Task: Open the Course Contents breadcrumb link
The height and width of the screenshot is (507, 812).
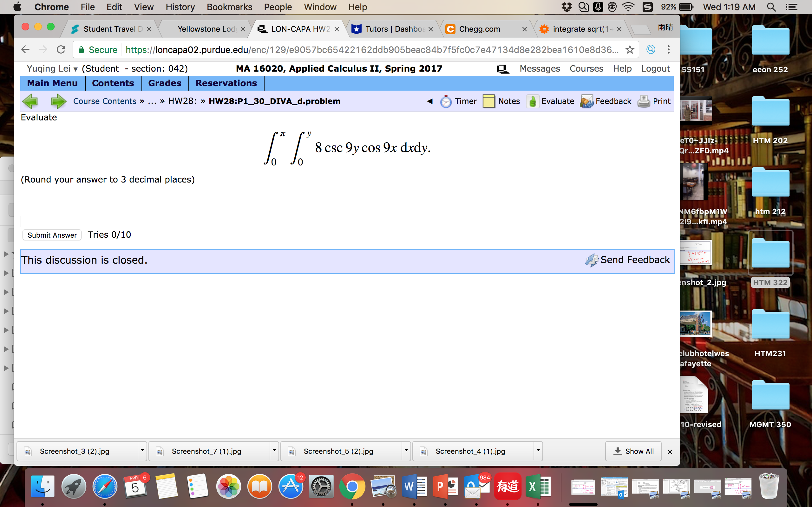Action: pos(105,101)
